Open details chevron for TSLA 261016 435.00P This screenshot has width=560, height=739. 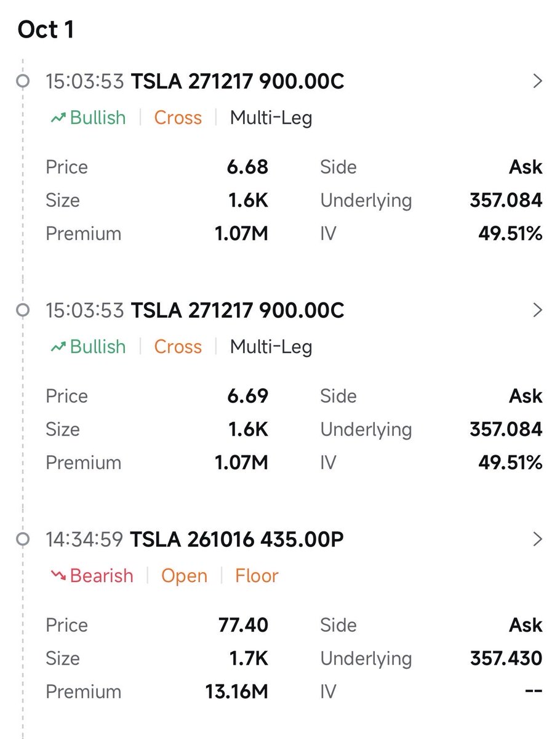pos(537,539)
